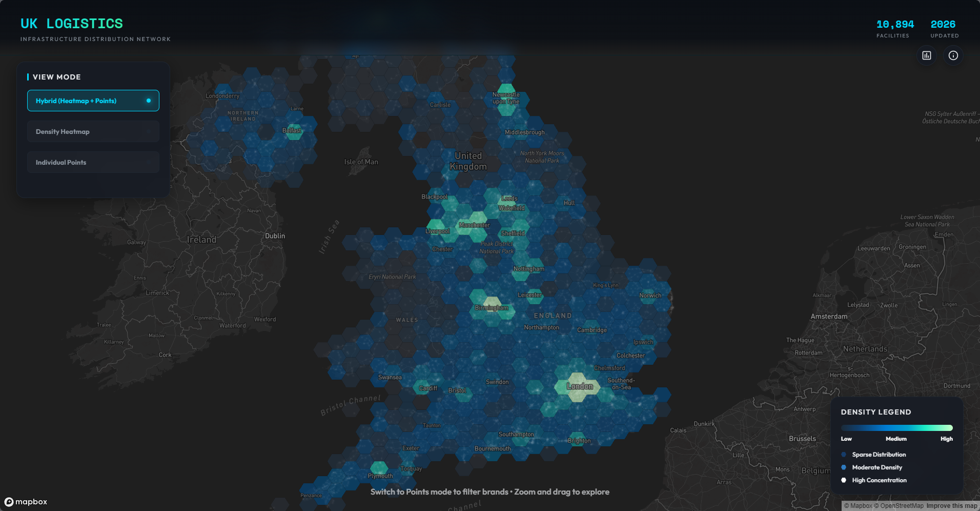Open the statistics chart panel icon
The image size is (980, 511).
926,55
